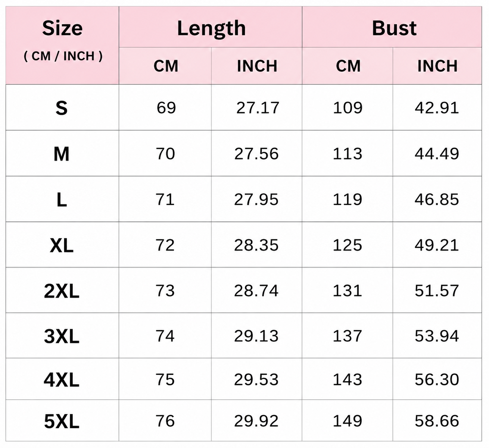Image resolution: width=489 pixels, height=448 pixels.
Task: Select the XL size label
Action: [x=62, y=245]
